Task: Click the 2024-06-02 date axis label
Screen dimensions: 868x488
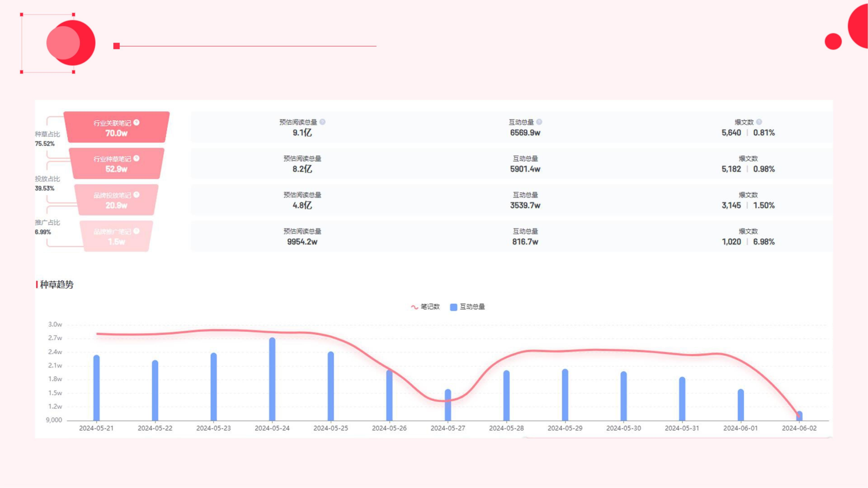Action: point(799,428)
